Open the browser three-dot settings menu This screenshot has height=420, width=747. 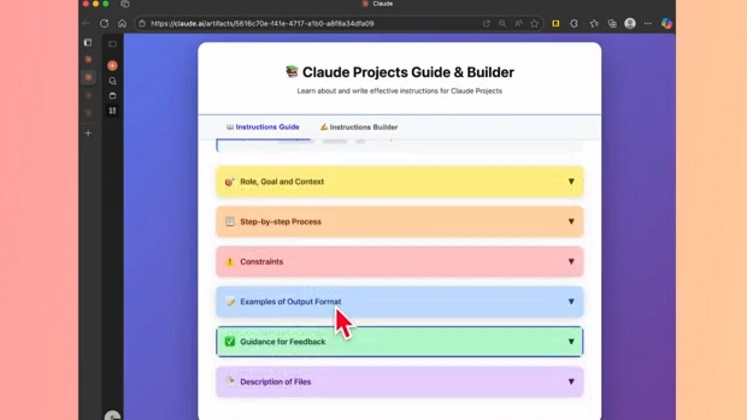point(648,23)
